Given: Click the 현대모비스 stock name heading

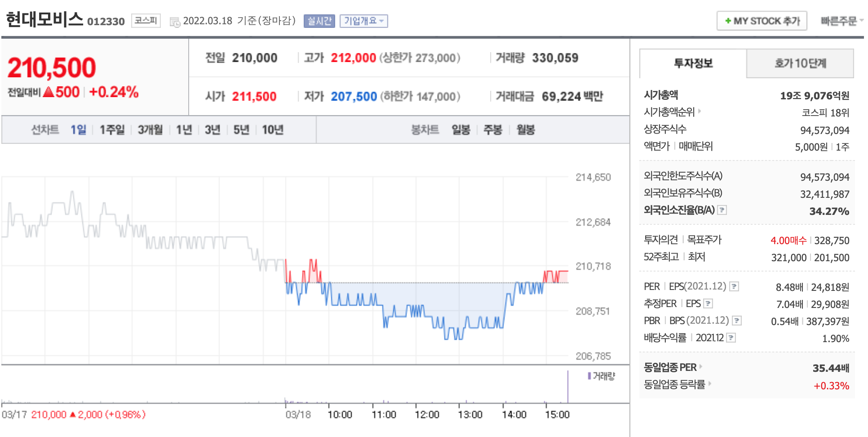Looking at the screenshot, I should [x=44, y=20].
